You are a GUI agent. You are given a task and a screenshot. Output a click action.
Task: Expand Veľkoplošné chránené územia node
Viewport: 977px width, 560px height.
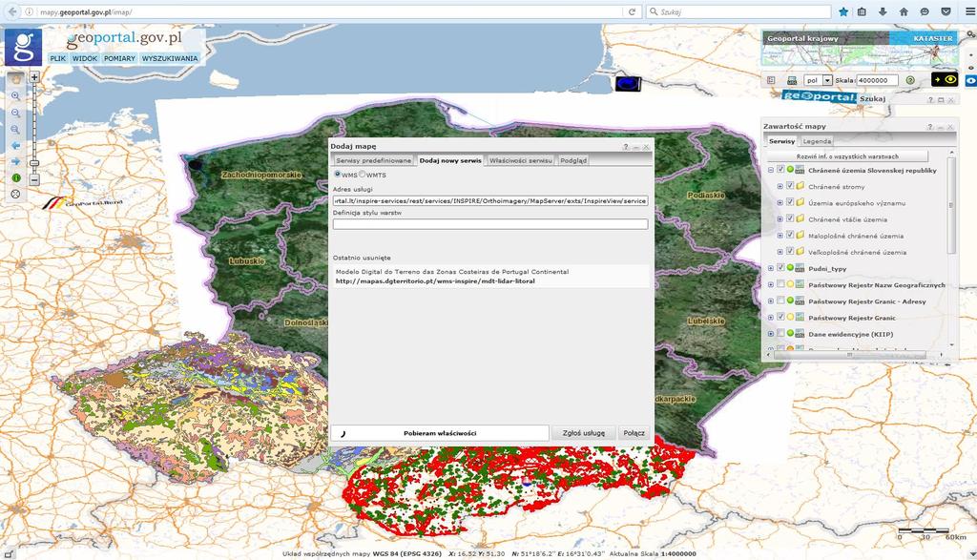[x=780, y=252]
